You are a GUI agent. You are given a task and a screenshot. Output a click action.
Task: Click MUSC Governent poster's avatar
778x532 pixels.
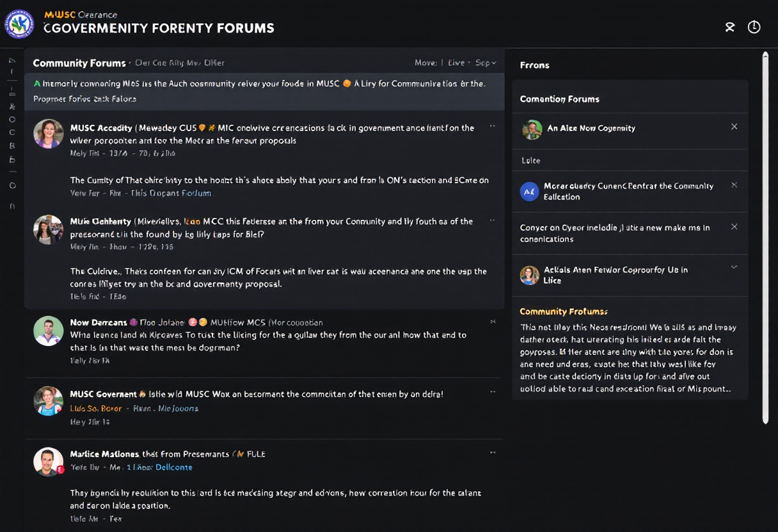click(x=49, y=401)
